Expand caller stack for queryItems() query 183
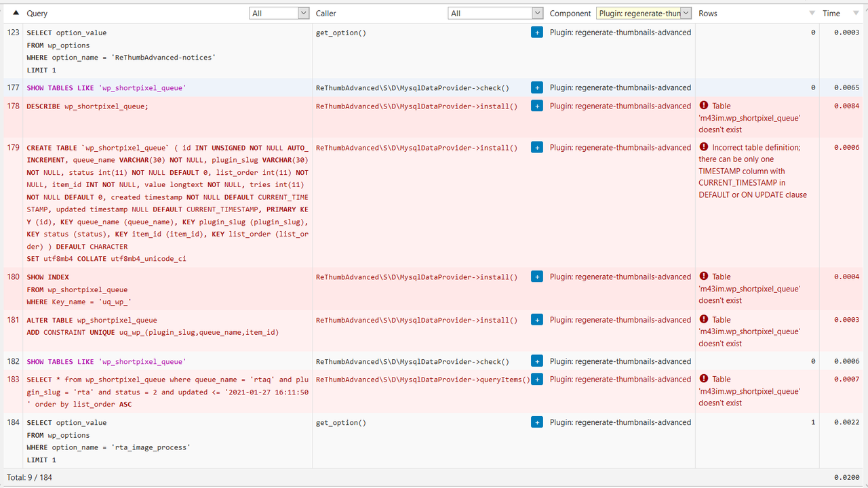The width and height of the screenshot is (868, 488). coord(536,380)
